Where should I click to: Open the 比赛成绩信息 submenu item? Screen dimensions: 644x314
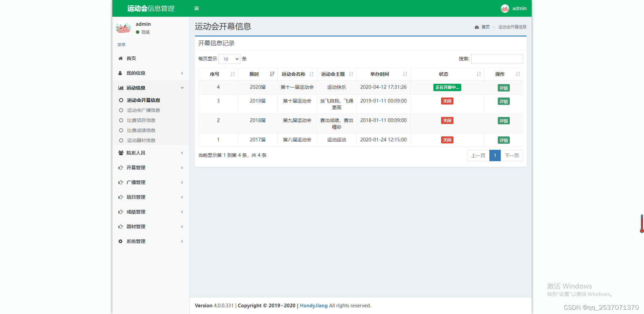tap(141, 130)
